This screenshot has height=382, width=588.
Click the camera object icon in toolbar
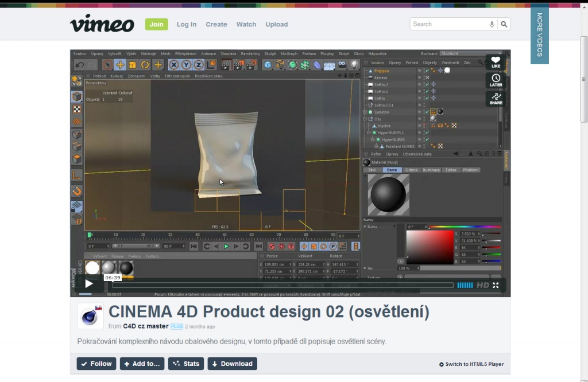click(342, 65)
